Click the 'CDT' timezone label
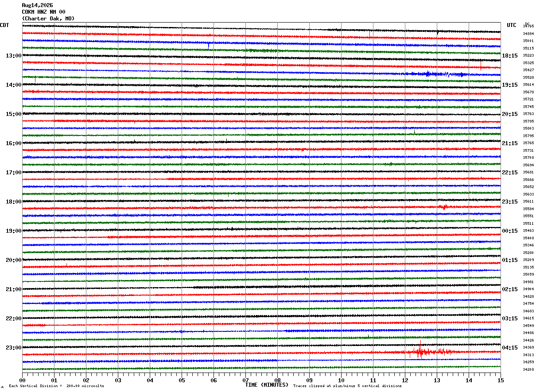536x392 pixels. click(4, 25)
